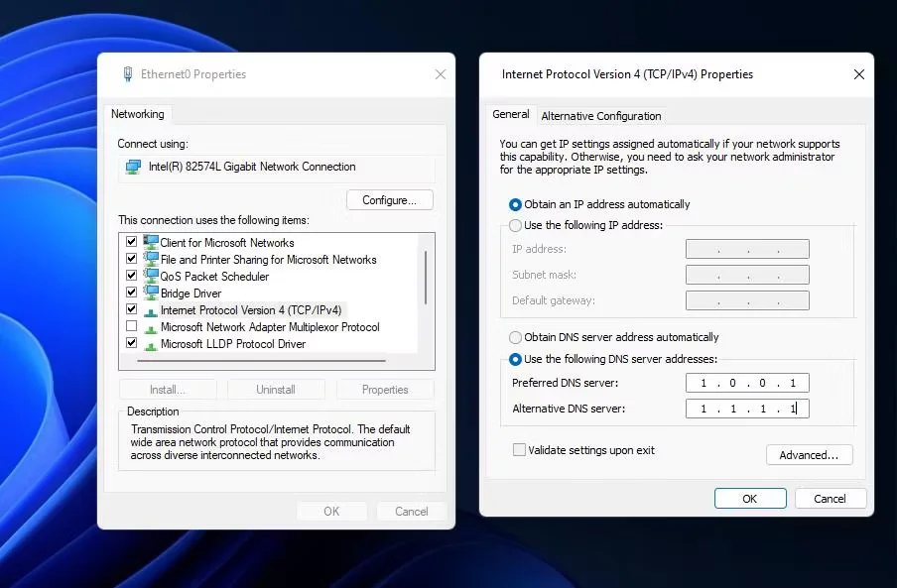Enable Validate settings upon exit
Screen dimensions: 897x588
(x=519, y=448)
